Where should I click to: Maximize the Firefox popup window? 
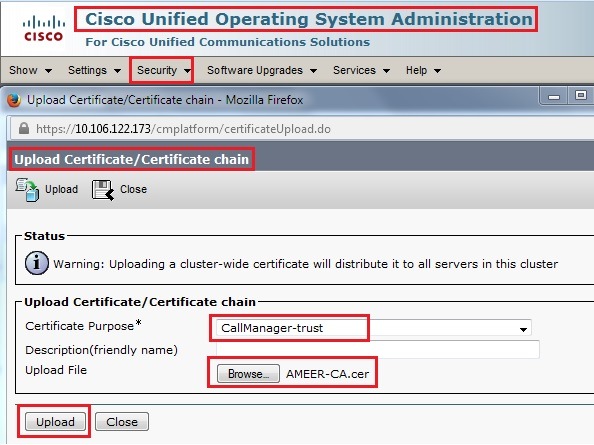click(580, 95)
